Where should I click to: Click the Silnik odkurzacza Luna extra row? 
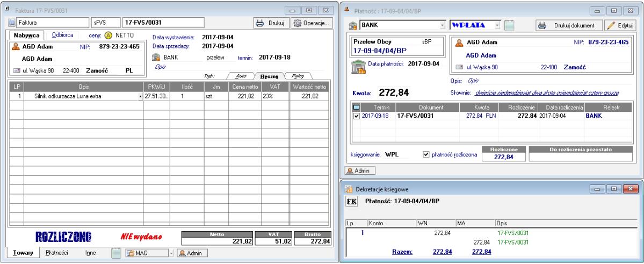tap(81, 96)
